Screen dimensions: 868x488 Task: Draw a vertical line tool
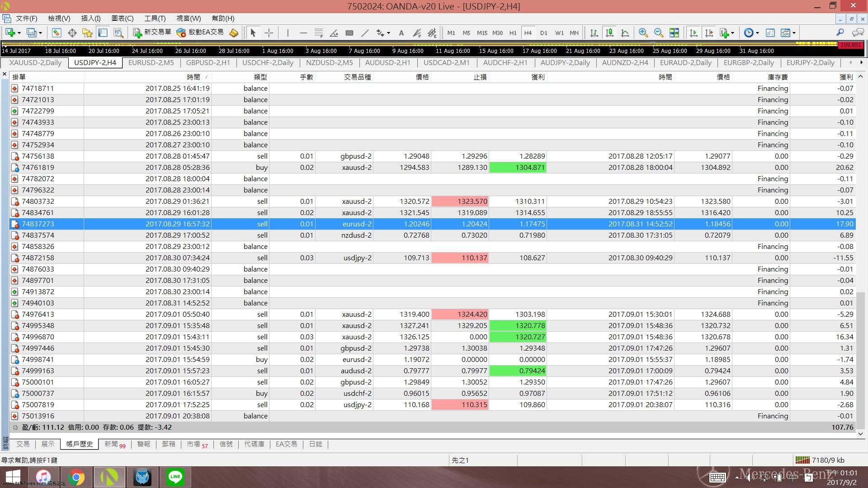click(288, 33)
